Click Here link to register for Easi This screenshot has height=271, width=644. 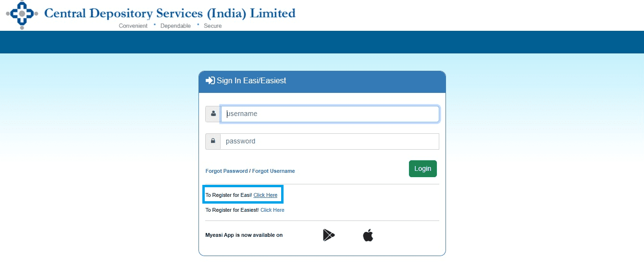[265, 195]
